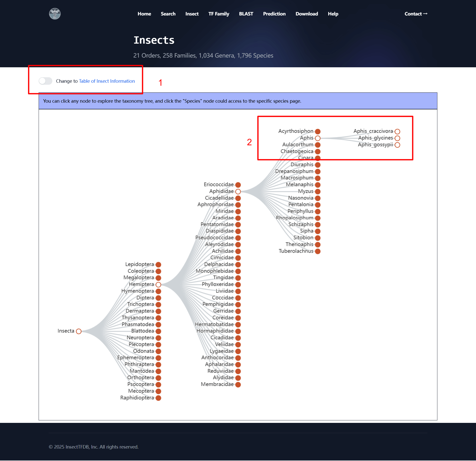Open the Search menu item
This screenshot has width=476, height=461.
click(168, 14)
